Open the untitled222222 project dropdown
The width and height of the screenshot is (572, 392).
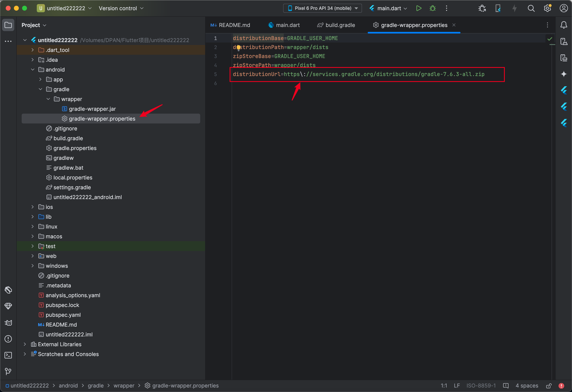point(65,8)
